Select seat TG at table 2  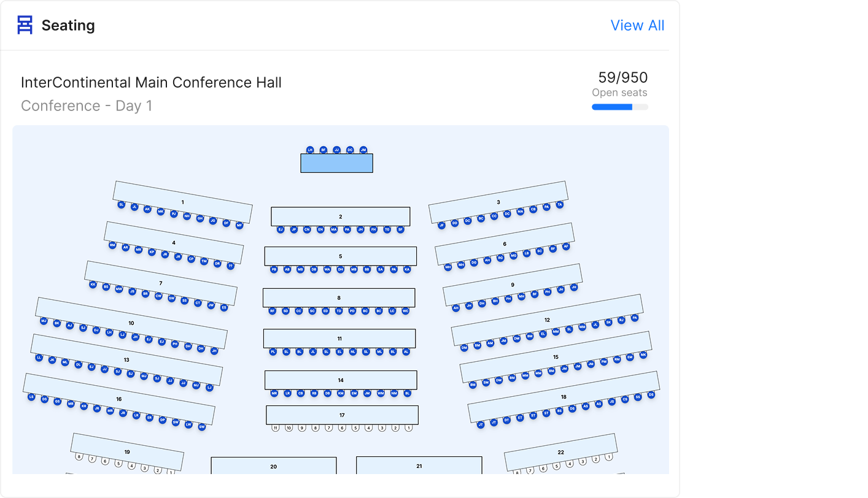(x=387, y=229)
